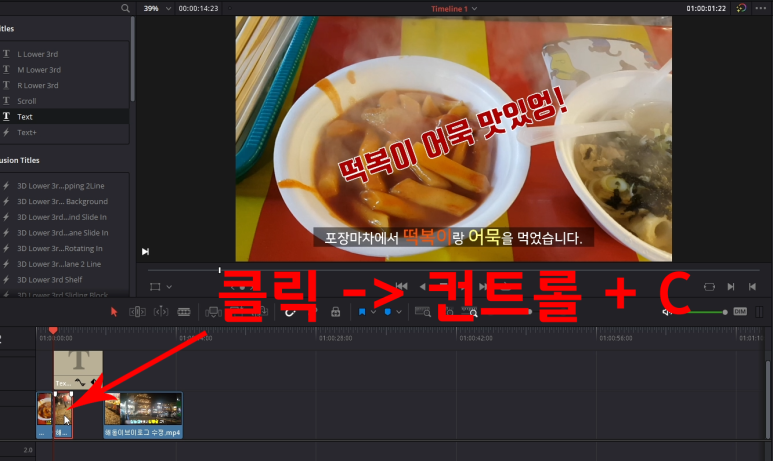Screen dimensions: 773x461
Task: Open the viewer three-dot options menu
Action: click(761, 8)
